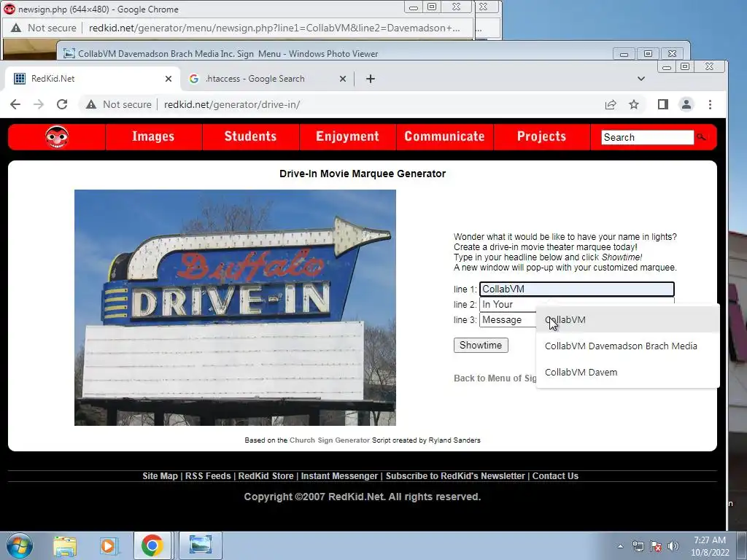Open the Students menu
This screenshot has width=747, height=560.
pos(251,136)
